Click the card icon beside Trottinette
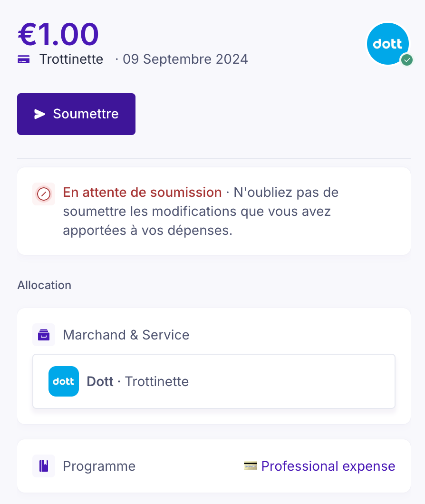Viewport: 425px width, 504px height. [24, 59]
